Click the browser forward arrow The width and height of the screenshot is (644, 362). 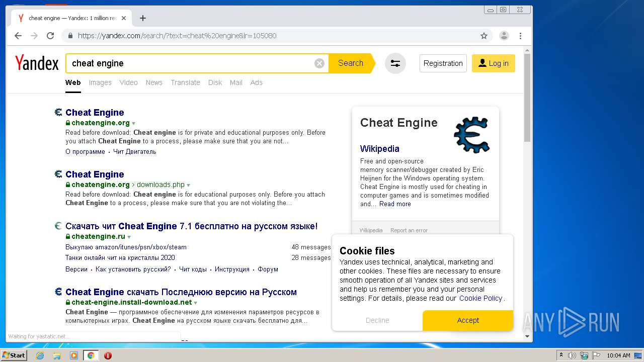34,36
